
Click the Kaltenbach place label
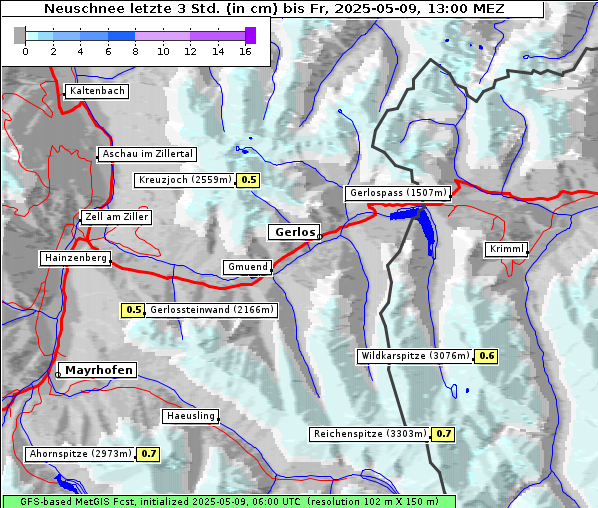97,91
